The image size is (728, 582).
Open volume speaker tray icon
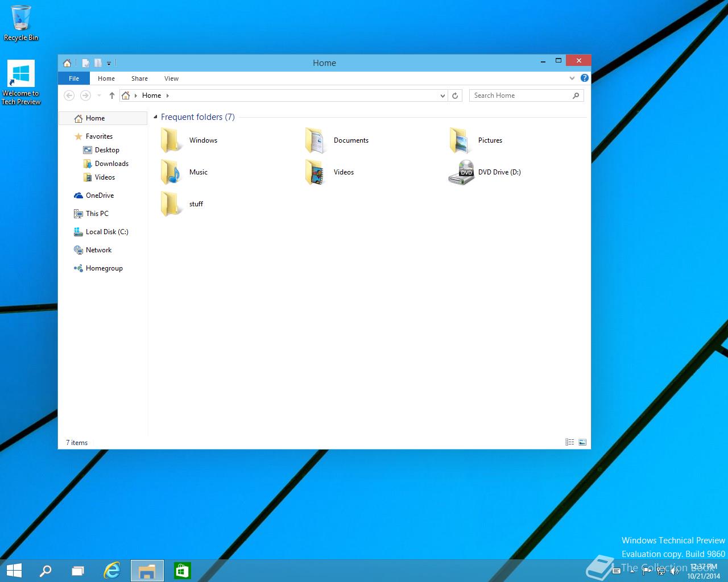pos(675,571)
